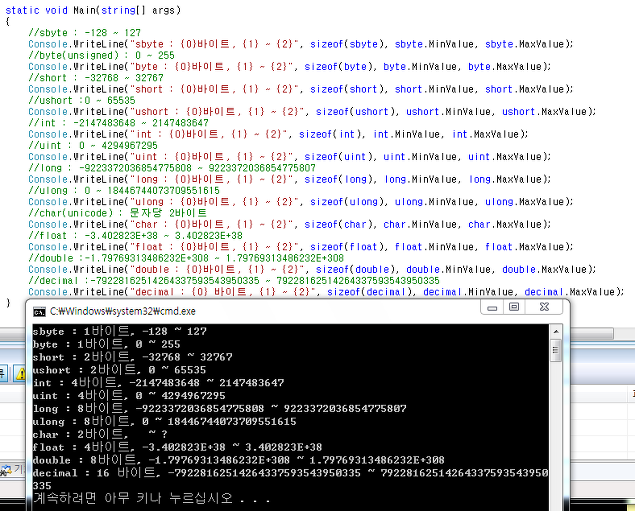Click the '//decimal' range comment line
635x511 pixels.
pyautogui.click(x=234, y=281)
